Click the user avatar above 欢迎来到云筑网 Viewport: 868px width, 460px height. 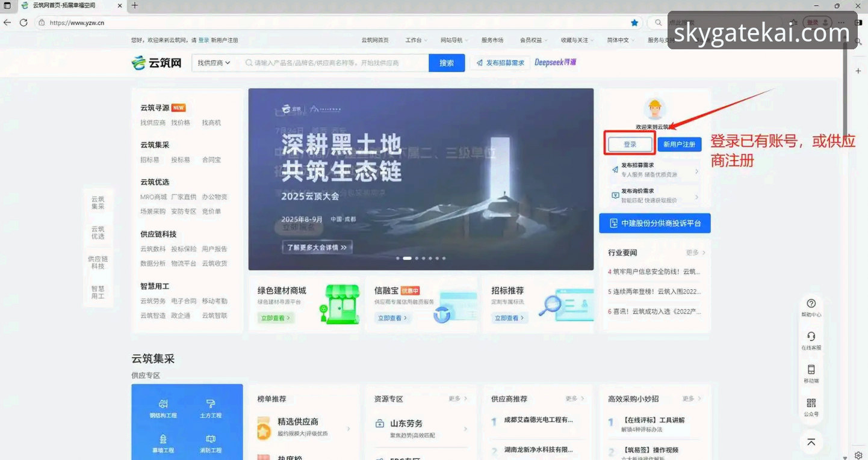654,109
